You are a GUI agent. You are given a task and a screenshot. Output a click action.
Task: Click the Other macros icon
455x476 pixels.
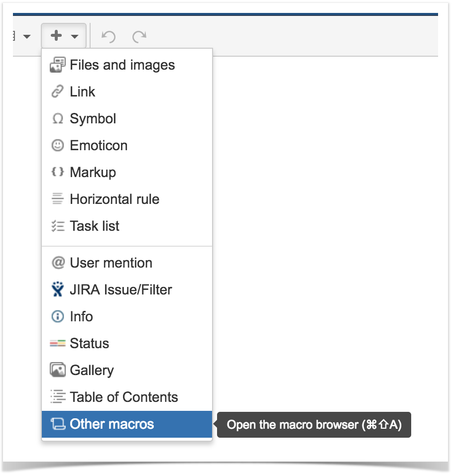click(x=58, y=424)
